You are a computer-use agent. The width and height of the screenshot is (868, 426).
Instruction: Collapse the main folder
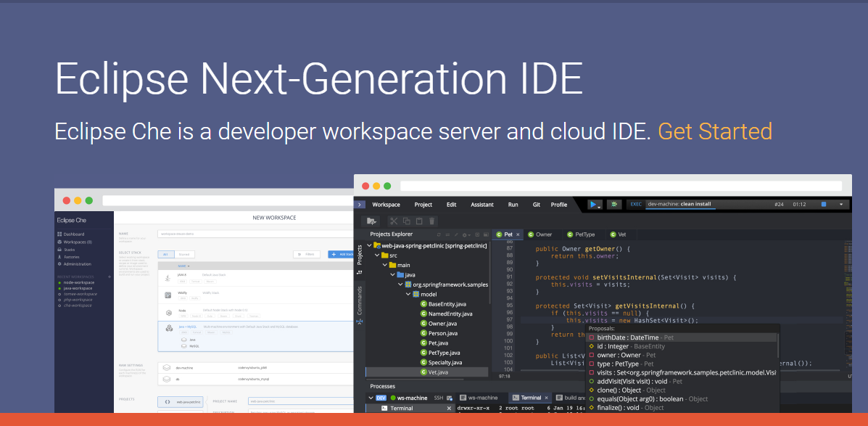[385, 265]
